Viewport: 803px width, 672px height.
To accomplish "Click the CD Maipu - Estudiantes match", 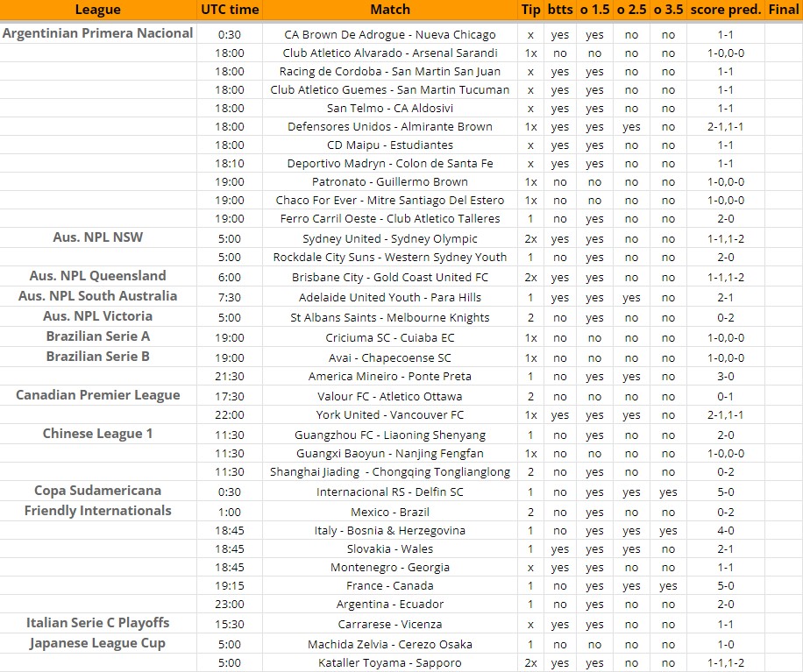I will [390, 145].
